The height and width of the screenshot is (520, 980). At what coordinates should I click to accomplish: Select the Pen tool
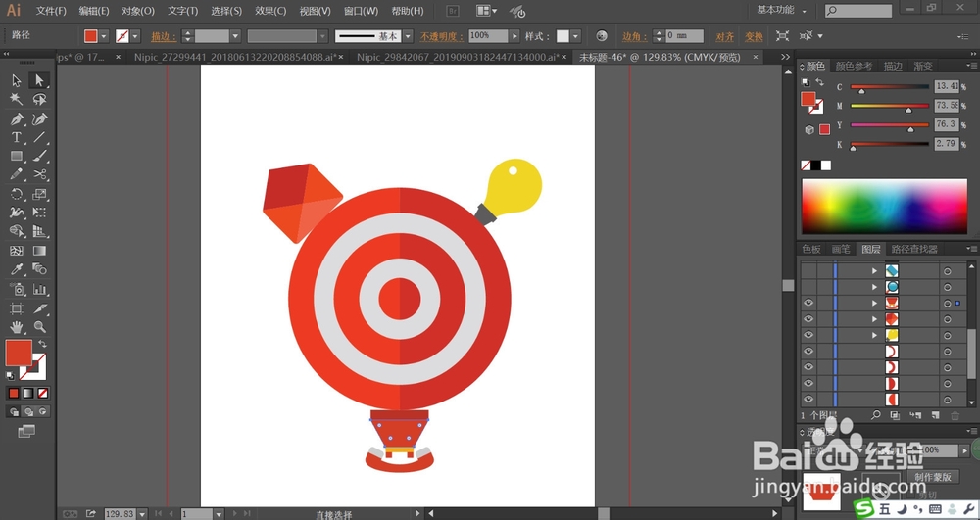[17, 118]
